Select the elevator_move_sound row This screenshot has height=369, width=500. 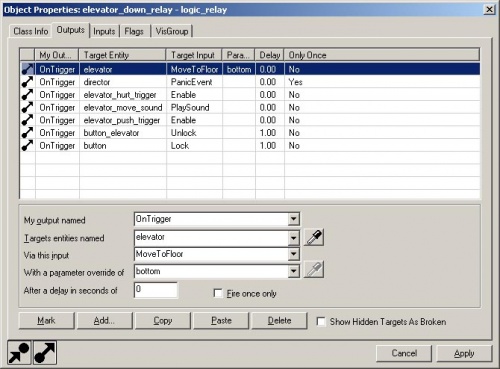tap(250, 107)
